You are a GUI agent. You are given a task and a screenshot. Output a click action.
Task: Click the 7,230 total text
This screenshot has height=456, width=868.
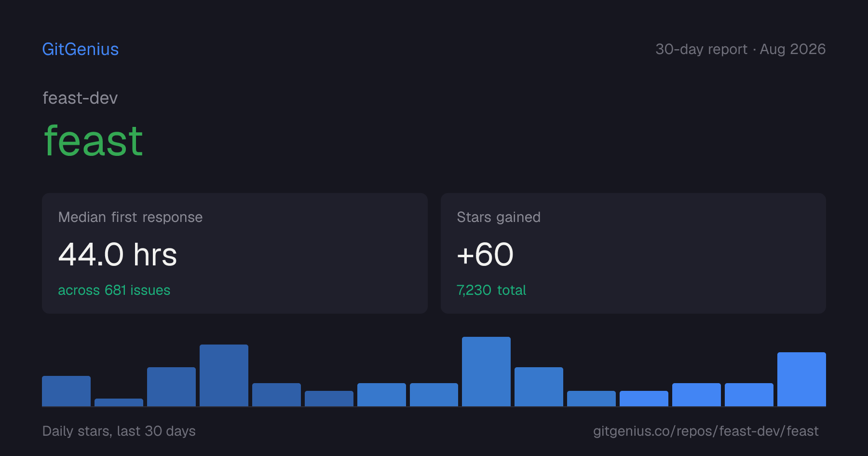coord(491,290)
